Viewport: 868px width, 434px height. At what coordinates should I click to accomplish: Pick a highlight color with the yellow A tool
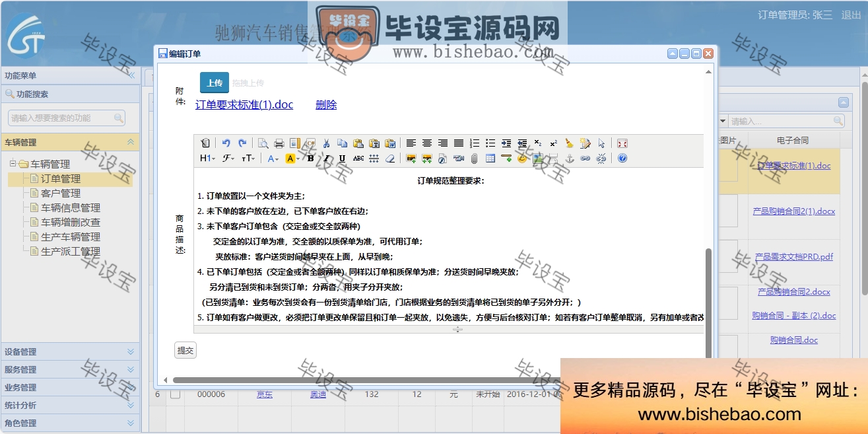292,159
